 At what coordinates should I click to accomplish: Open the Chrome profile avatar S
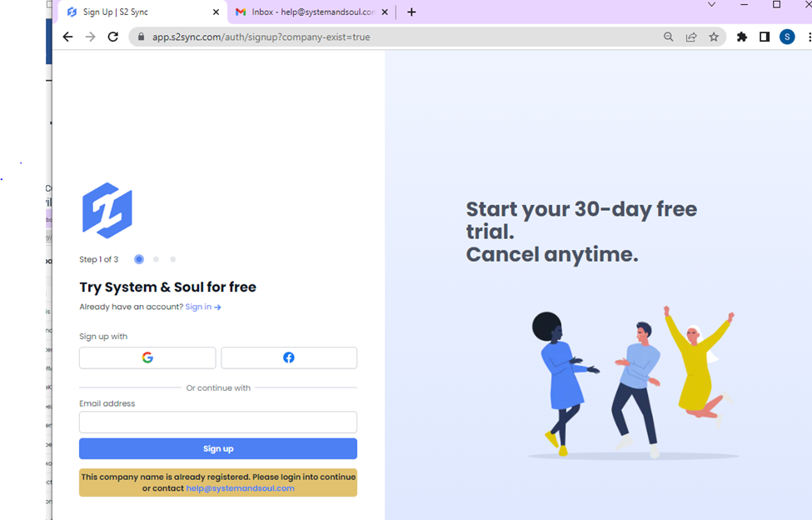(787, 37)
